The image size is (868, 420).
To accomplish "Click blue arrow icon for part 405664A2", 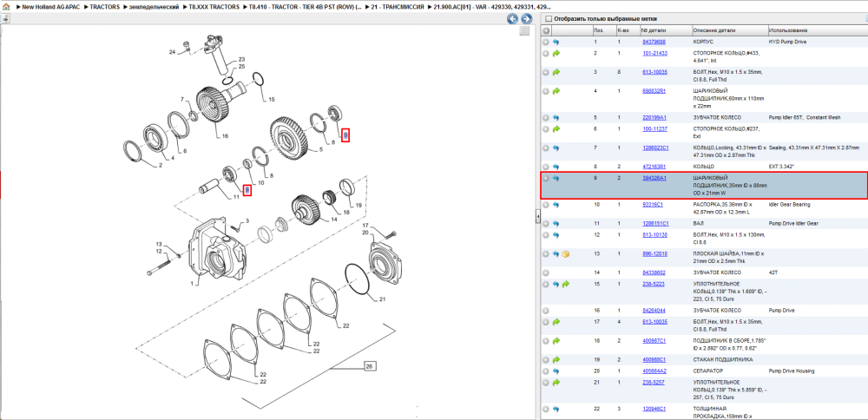I will click(x=556, y=371).
